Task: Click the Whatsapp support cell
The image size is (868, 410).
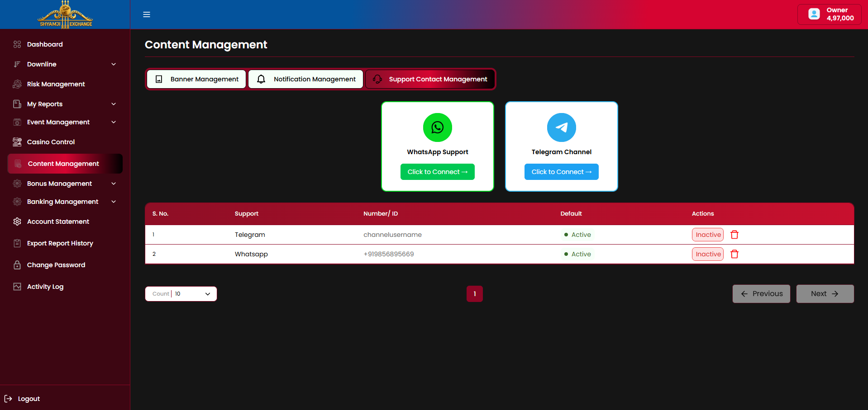Action: click(x=251, y=254)
